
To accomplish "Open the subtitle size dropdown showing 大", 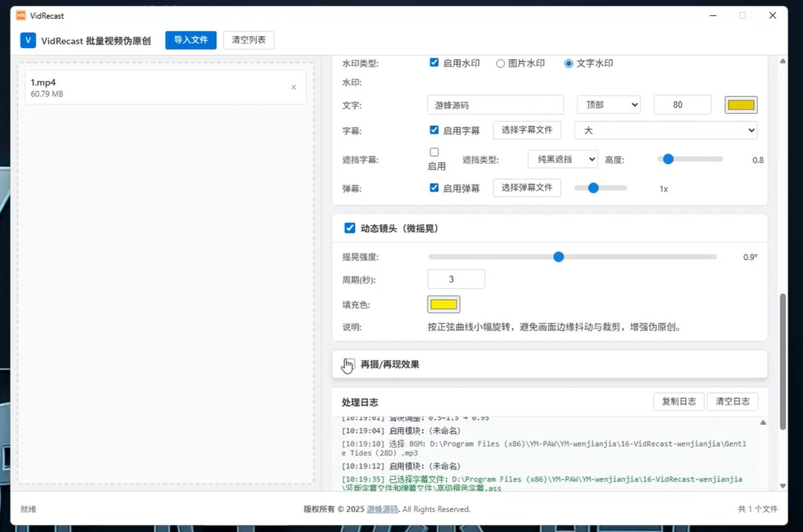I will (x=666, y=130).
